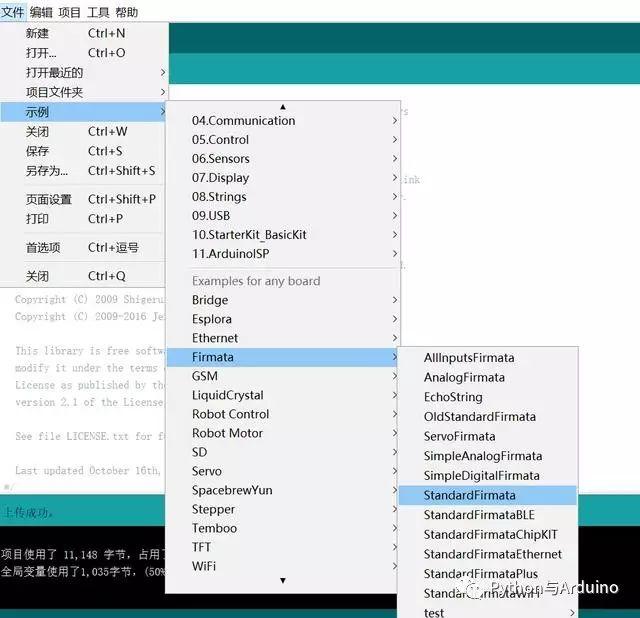Screen dimensions: 640x618
Task: Click the 'Last updated October 16th' line
Action: 88,471
